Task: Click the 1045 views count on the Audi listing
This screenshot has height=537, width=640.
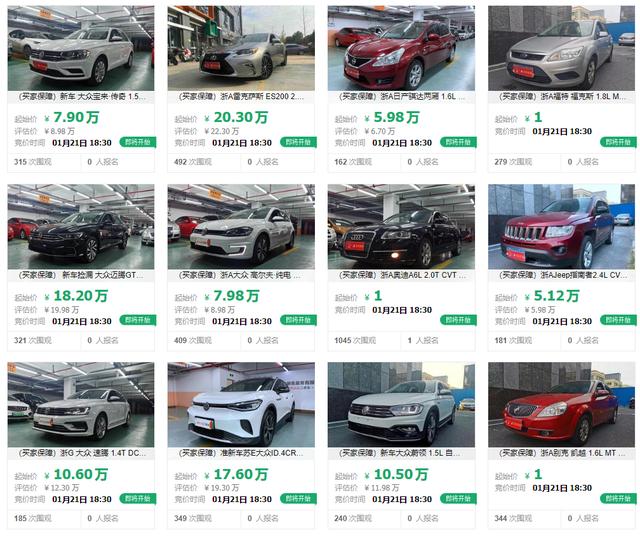Action: click(x=355, y=340)
